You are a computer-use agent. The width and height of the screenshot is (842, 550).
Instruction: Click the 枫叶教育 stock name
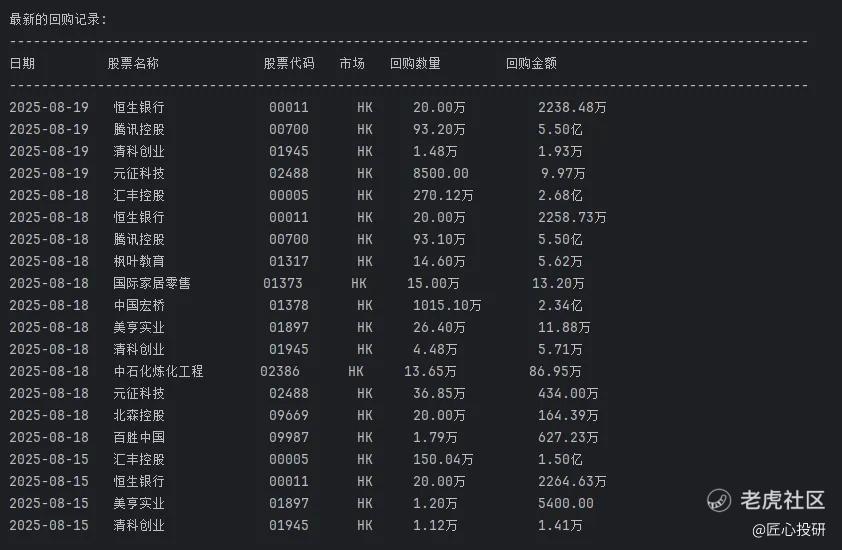click(139, 261)
